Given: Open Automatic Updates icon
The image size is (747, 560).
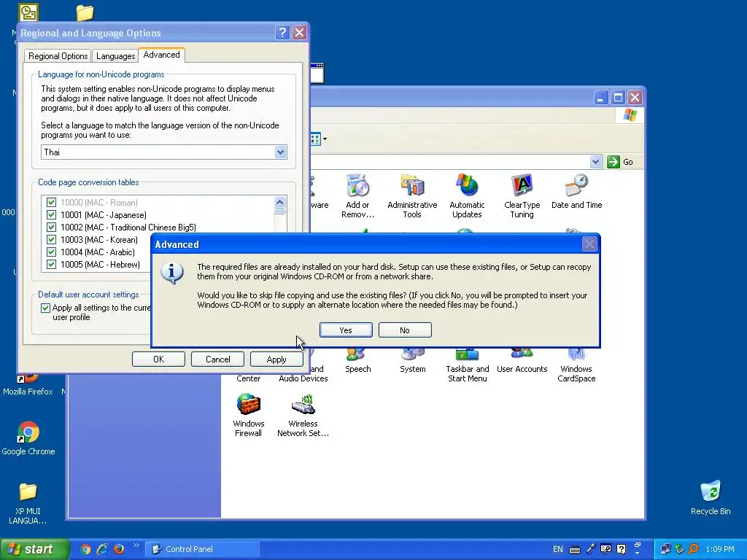Looking at the screenshot, I should [x=467, y=196].
